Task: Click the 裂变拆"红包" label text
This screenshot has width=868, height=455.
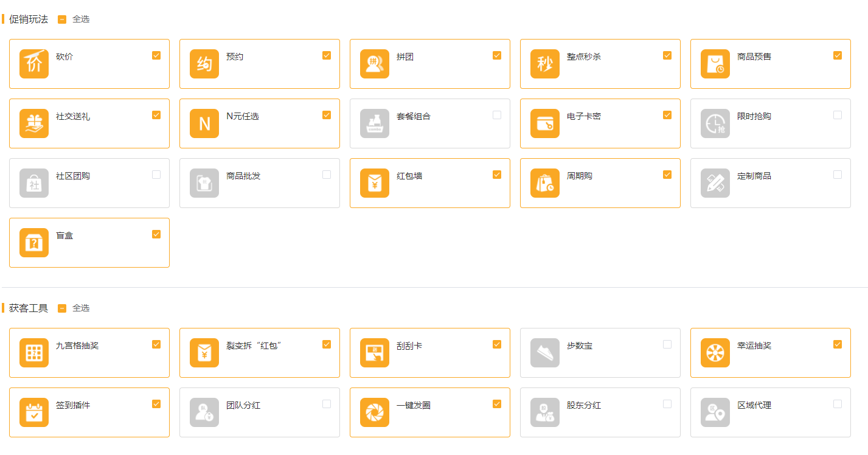Action: click(x=254, y=346)
